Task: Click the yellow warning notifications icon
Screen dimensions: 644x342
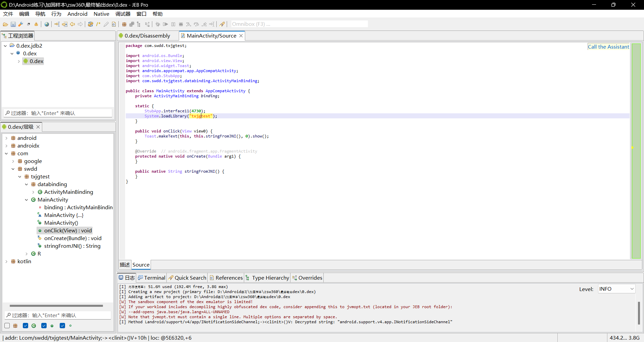Action: point(36,24)
